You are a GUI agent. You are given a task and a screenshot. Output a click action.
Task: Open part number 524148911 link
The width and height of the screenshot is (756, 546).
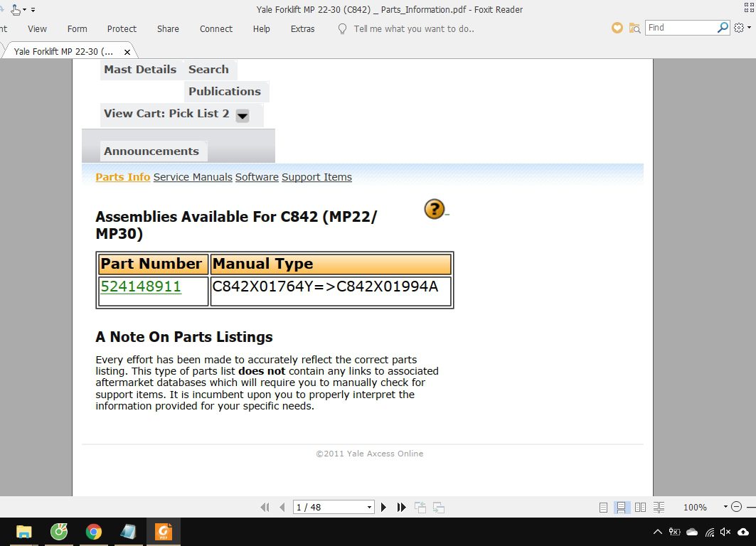[x=141, y=287]
